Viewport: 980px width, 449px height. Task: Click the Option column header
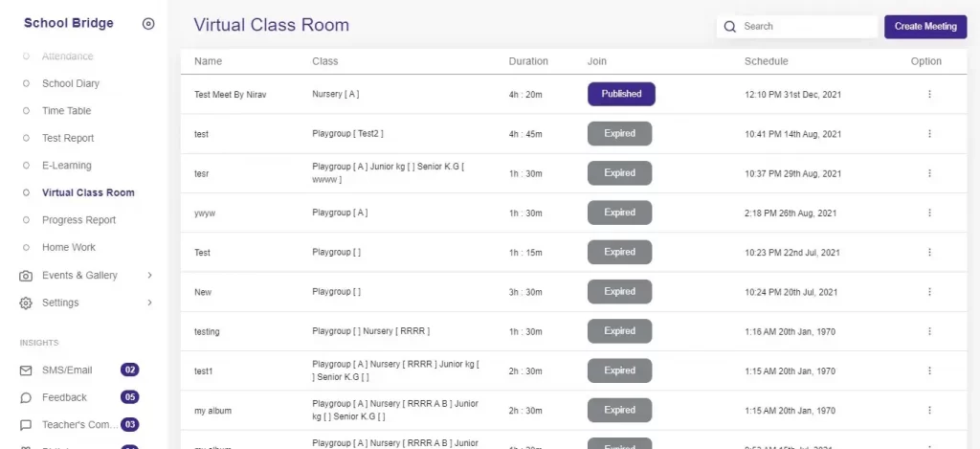point(926,61)
